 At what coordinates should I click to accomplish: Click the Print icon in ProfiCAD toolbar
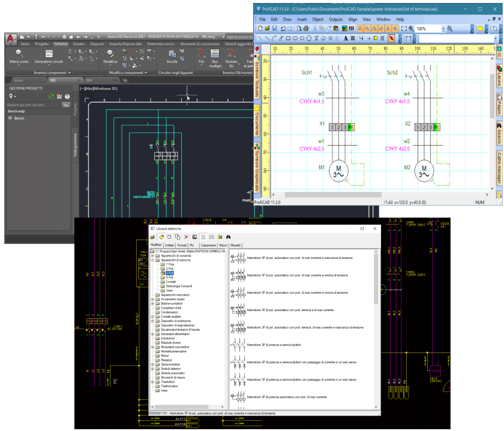pyautogui.click(x=306, y=29)
